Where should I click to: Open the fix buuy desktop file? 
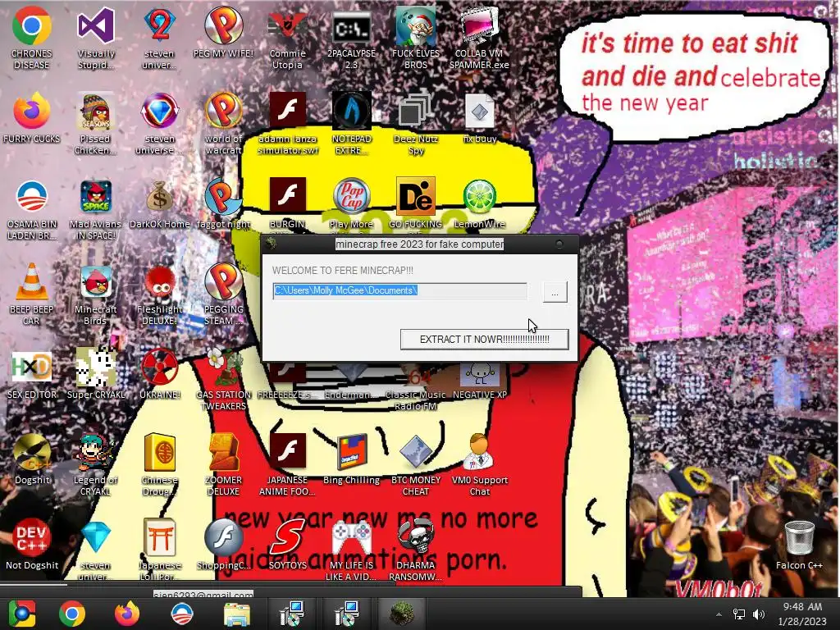click(479, 112)
